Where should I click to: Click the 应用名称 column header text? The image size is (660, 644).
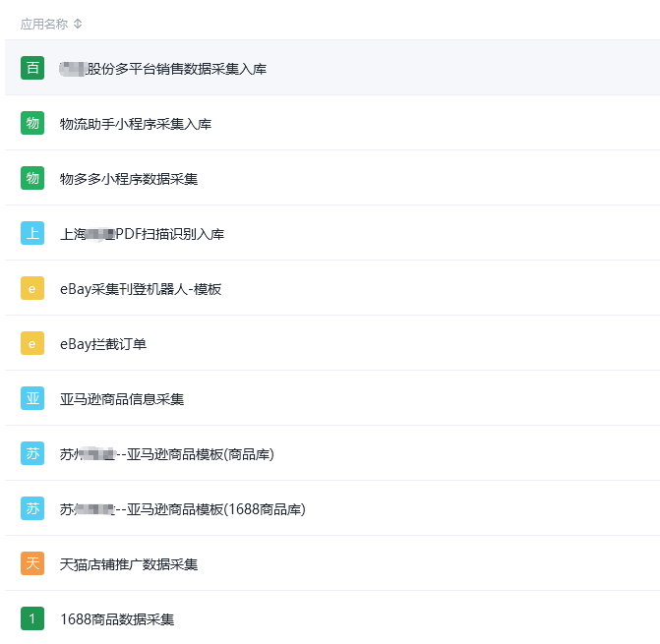pyautogui.click(x=44, y=24)
